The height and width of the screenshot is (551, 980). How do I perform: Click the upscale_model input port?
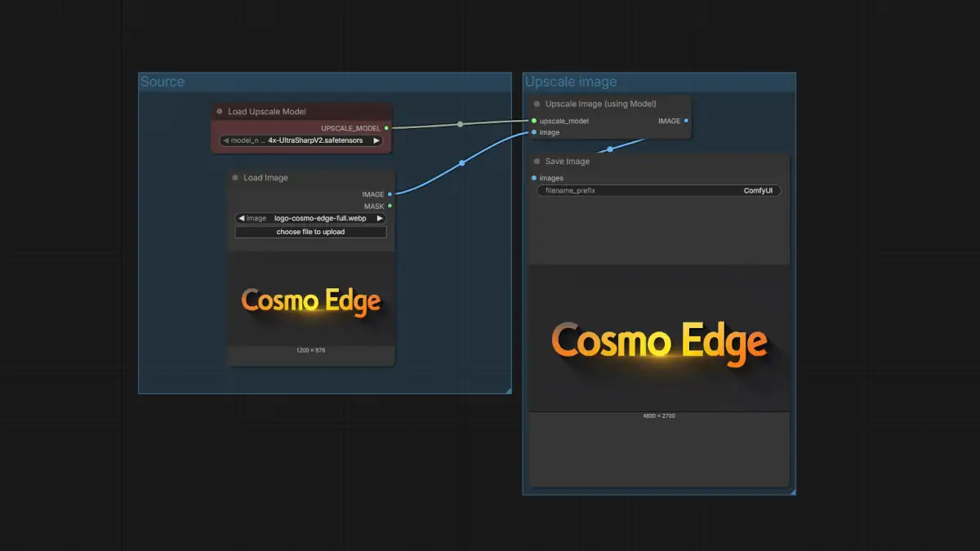[534, 121]
